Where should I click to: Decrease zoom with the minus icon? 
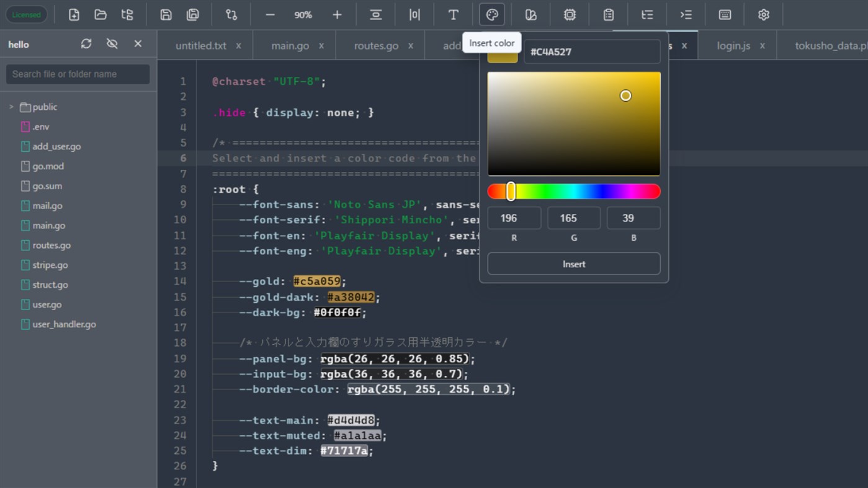[270, 15]
